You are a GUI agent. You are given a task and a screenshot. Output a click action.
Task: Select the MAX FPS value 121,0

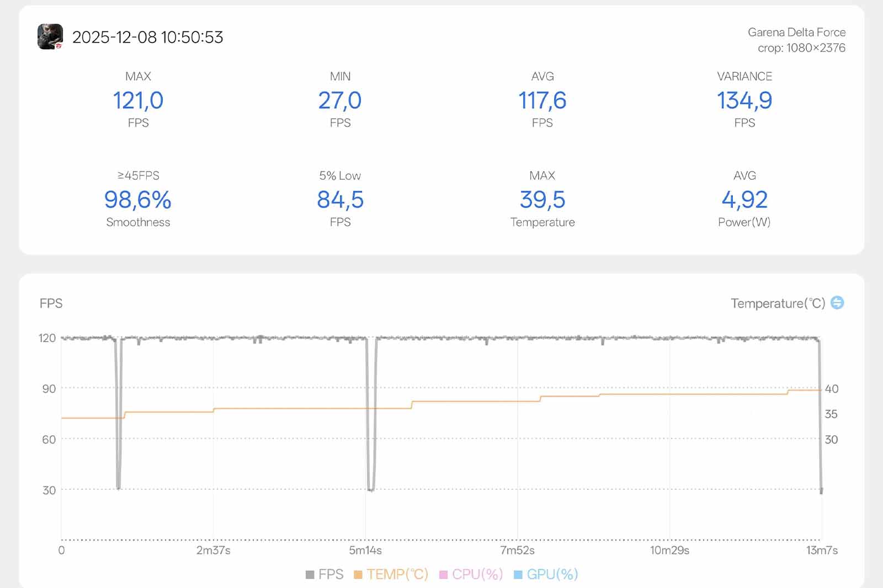tap(138, 100)
